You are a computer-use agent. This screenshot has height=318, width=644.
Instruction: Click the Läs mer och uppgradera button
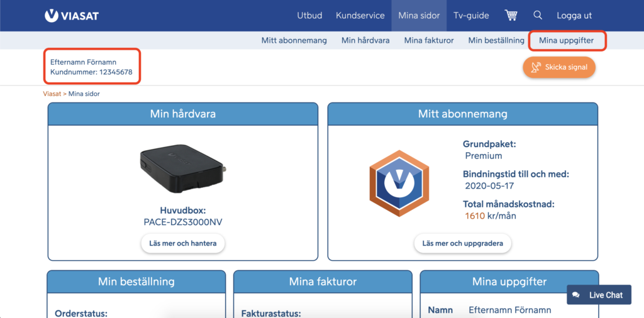click(x=462, y=243)
